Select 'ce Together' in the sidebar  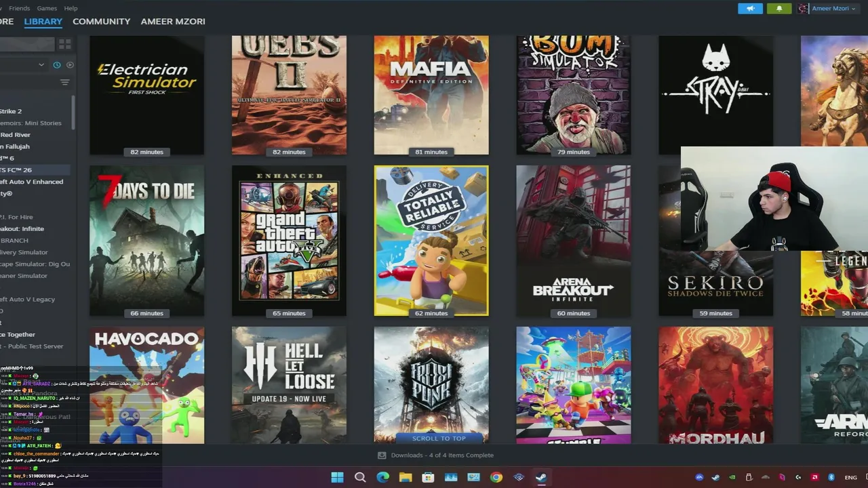[34, 334]
